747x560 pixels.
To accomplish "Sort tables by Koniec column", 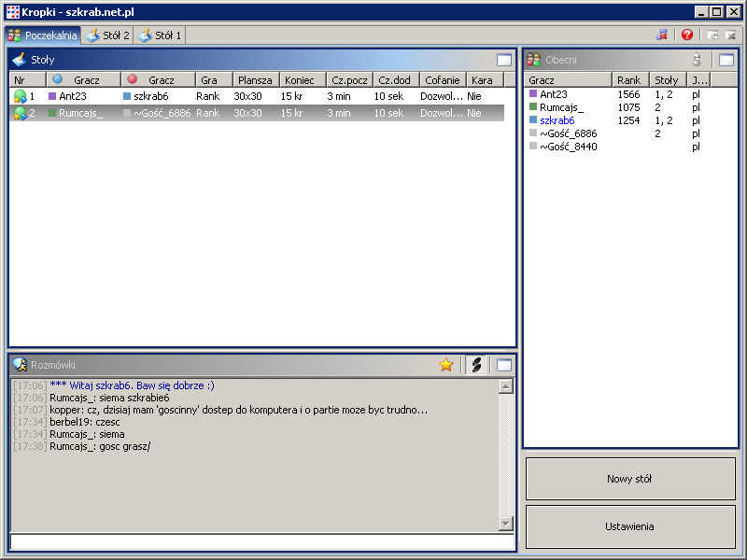I will tap(303, 80).
